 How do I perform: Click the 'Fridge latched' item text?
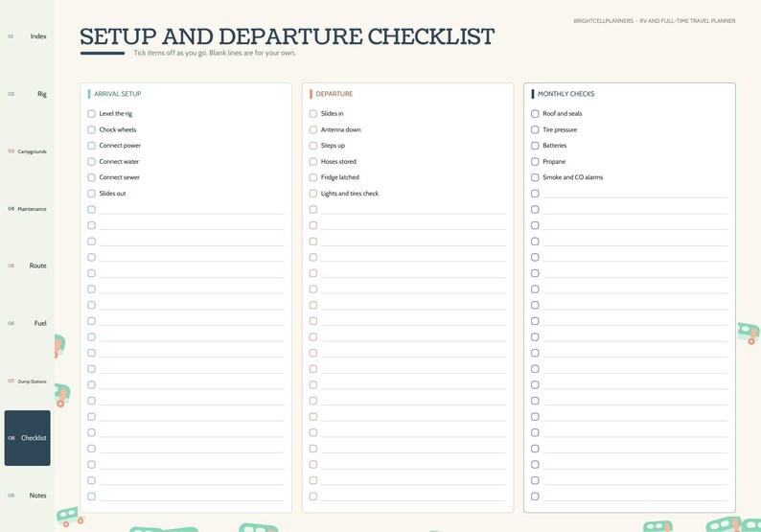[x=339, y=177]
